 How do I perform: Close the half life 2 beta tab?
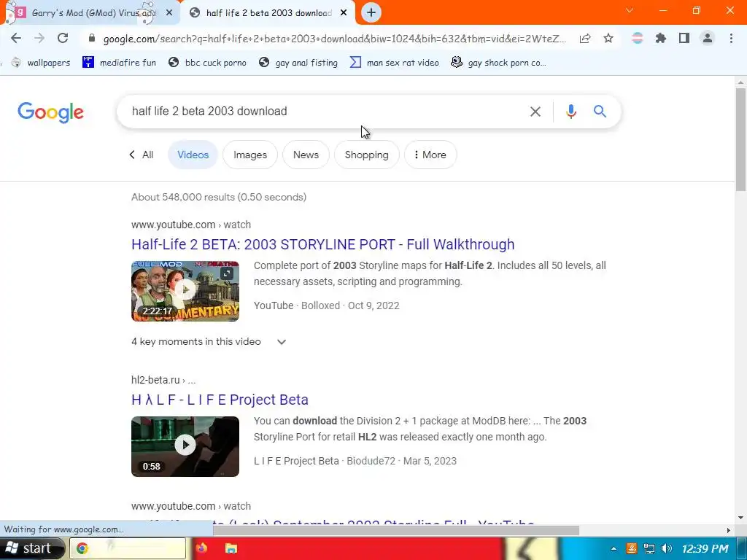(x=344, y=13)
